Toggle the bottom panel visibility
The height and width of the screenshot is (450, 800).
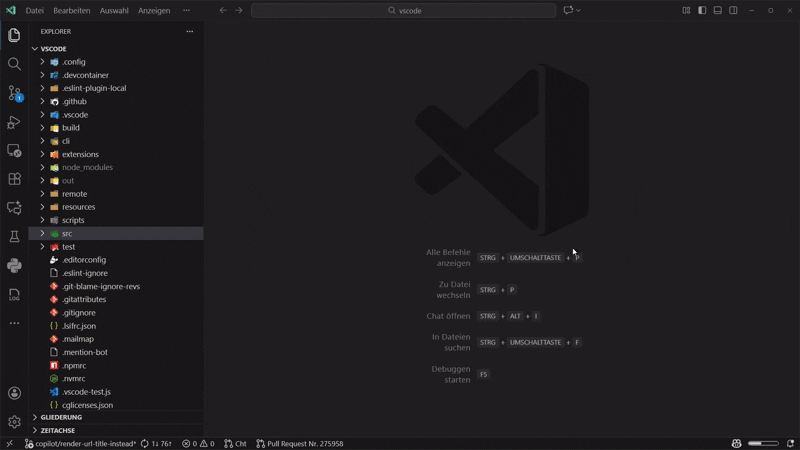pos(718,10)
